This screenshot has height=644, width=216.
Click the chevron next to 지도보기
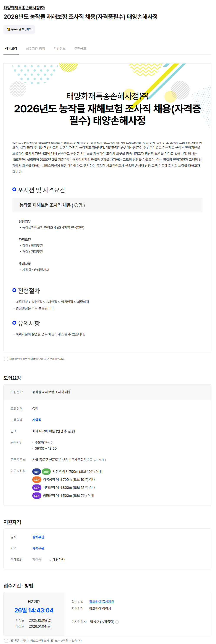pyautogui.click(x=106, y=460)
